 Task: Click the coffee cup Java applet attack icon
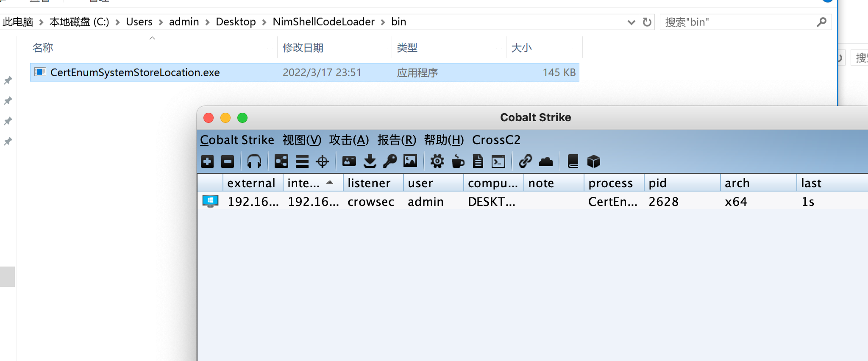click(x=458, y=161)
